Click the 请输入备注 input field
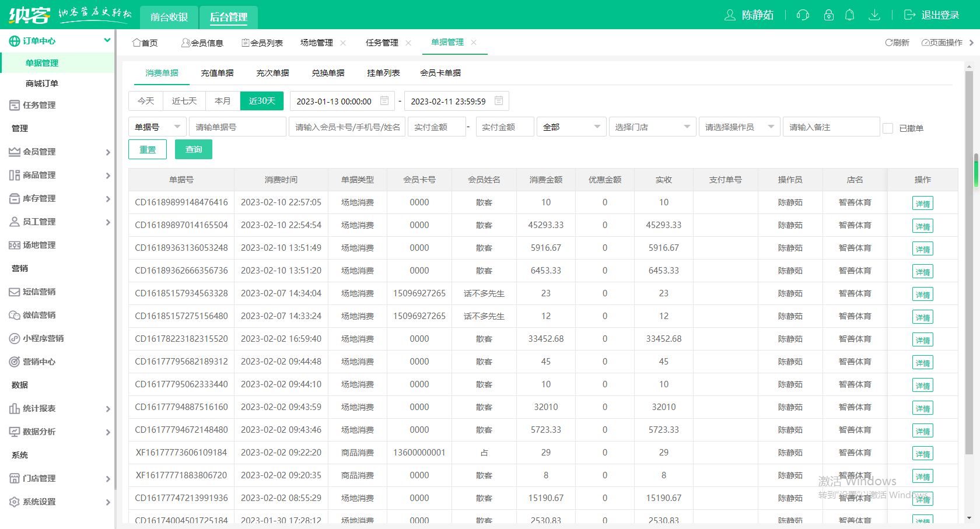The image size is (980, 529). point(831,126)
